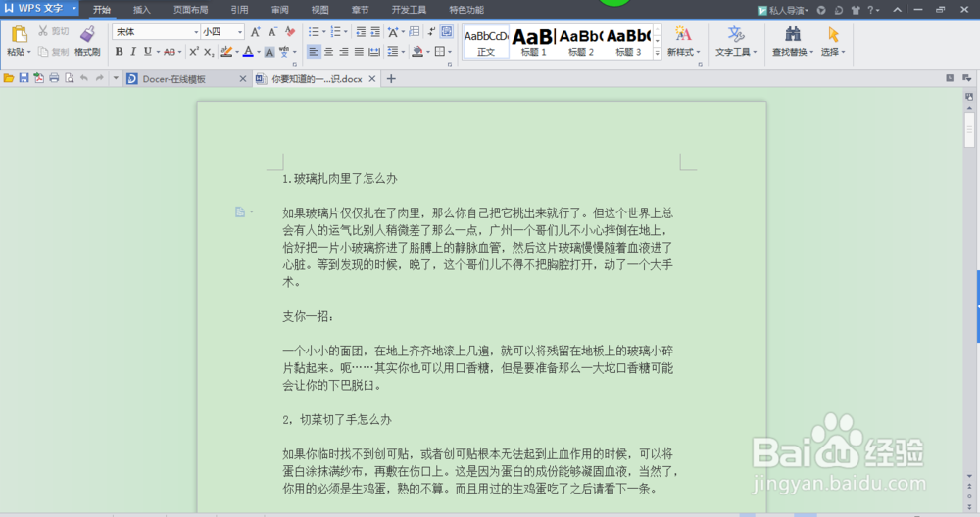Apply paragraph shading fill bucket
980x517 pixels.
tap(417, 52)
